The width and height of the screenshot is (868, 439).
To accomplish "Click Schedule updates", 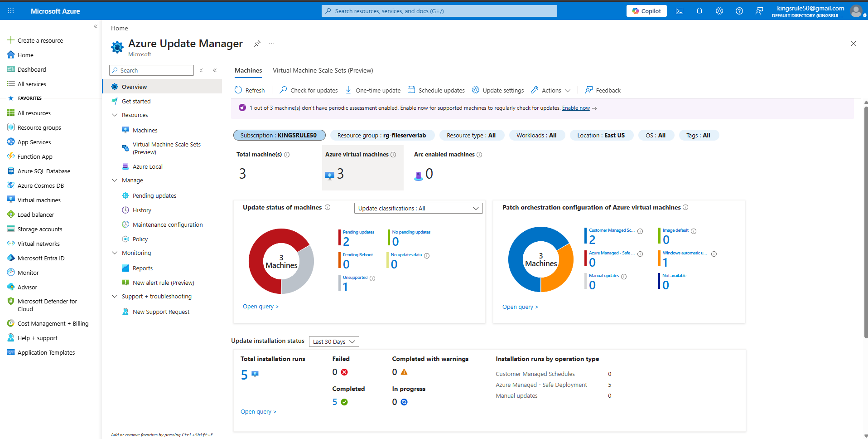I will [x=436, y=90].
